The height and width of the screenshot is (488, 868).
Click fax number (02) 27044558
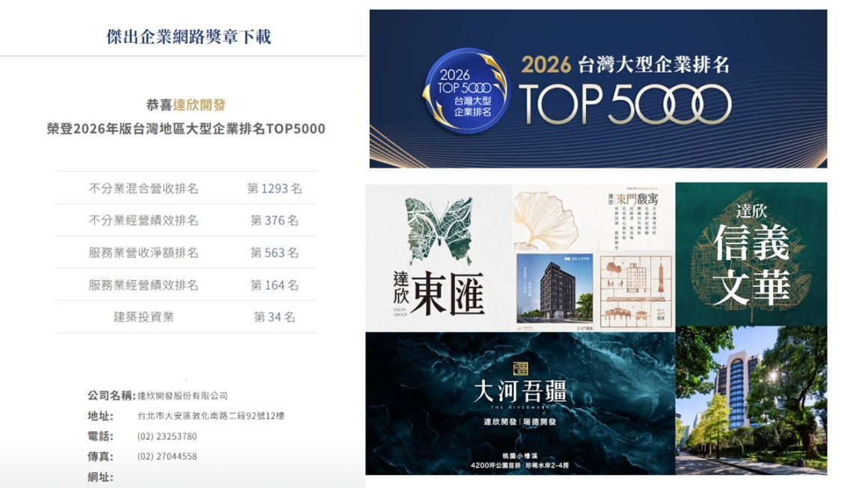[x=167, y=457]
